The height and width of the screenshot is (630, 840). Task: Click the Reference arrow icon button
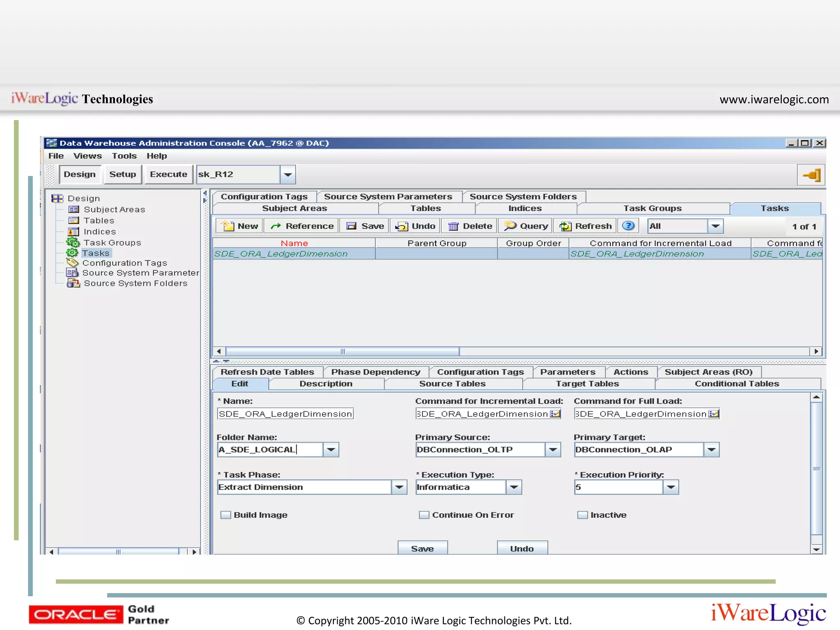[276, 226]
